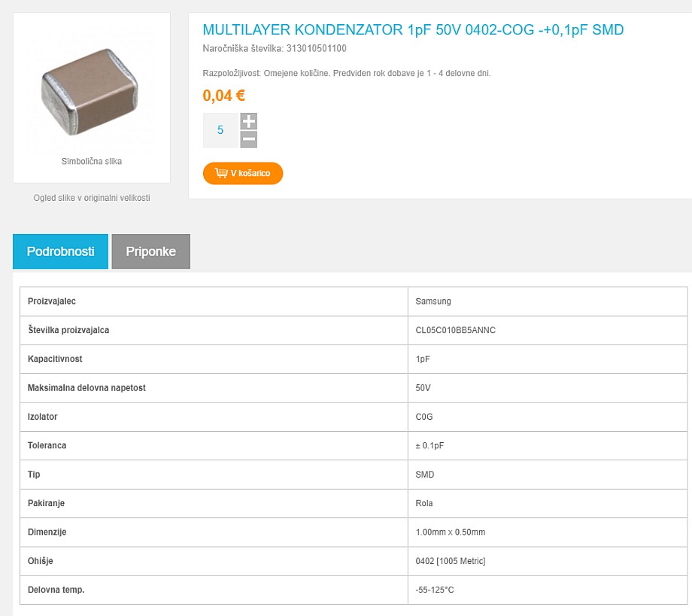Select the Samsung manufacturer value
Image resolution: width=692 pixels, height=616 pixels.
(x=433, y=301)
